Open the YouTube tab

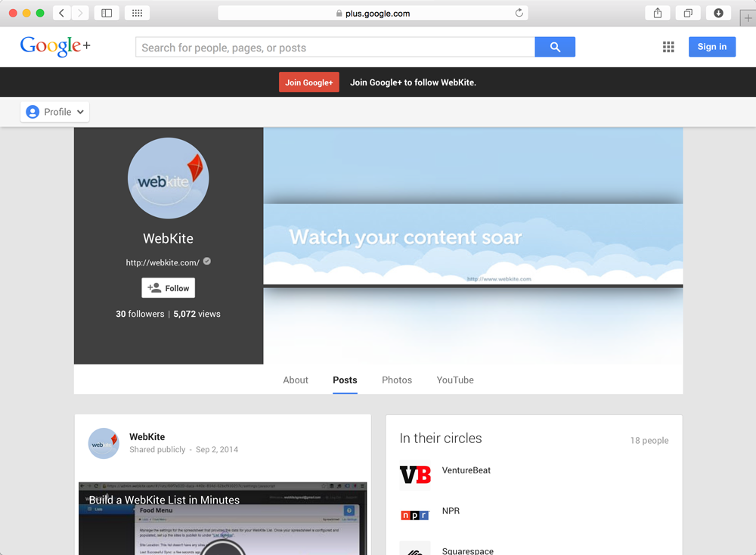click(455, 380)
